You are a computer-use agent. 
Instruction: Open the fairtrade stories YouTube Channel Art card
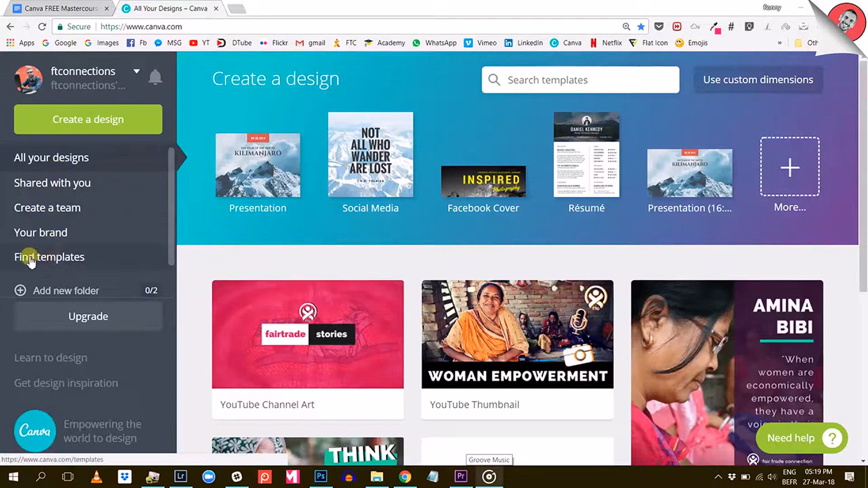click(x=308, y=349)
